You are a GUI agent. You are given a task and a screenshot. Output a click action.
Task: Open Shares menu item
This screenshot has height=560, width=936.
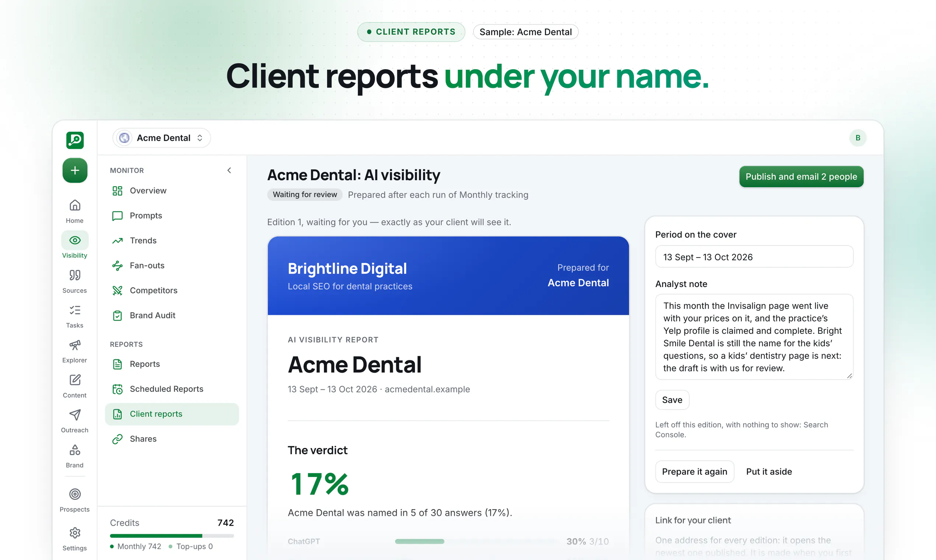coord(172,439)
